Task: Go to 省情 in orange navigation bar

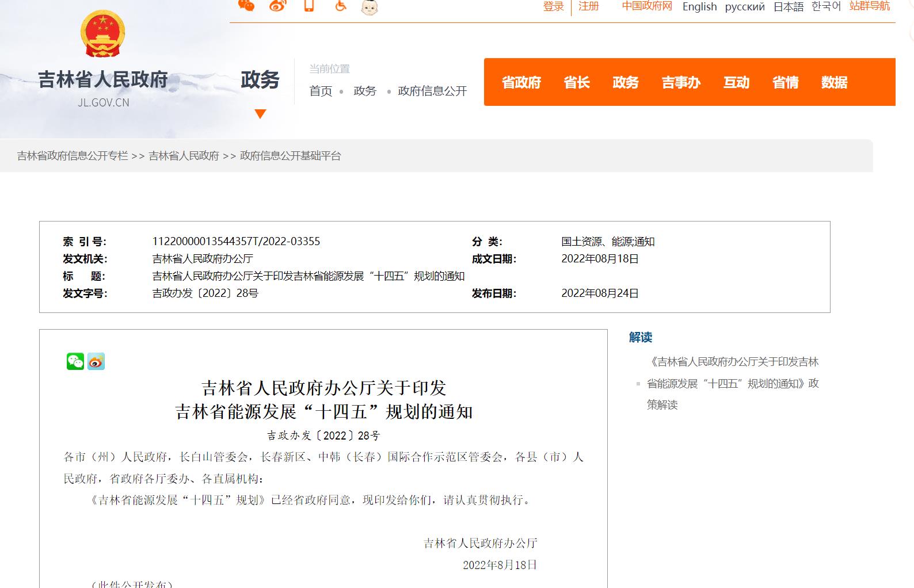Action: (785, 82)
